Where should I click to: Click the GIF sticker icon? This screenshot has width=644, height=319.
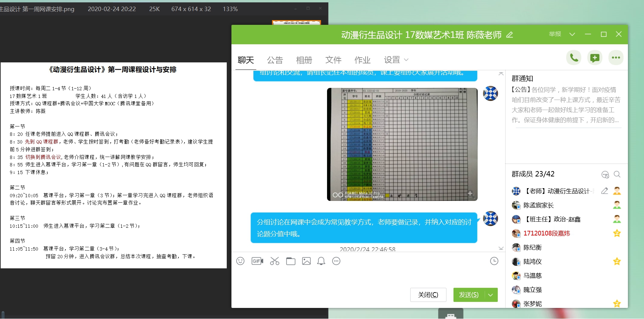pyautogui.click(x=257, y=261)
